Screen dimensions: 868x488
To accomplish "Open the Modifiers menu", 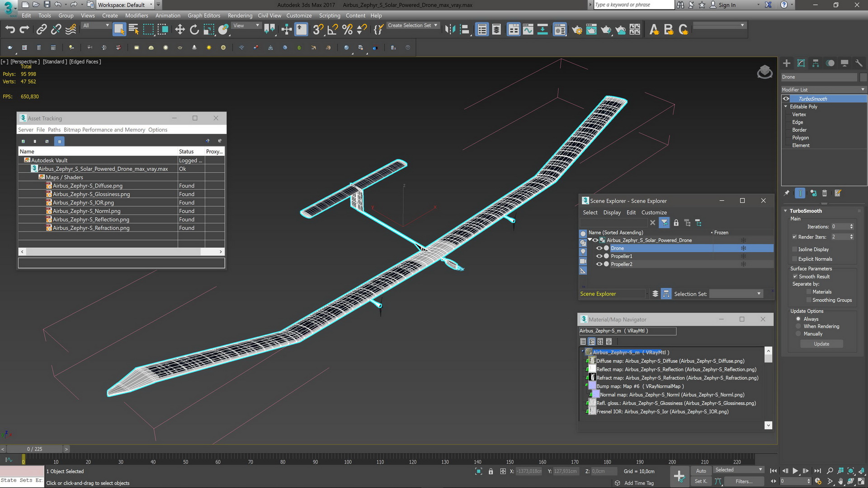I will (x=136, y=15).
